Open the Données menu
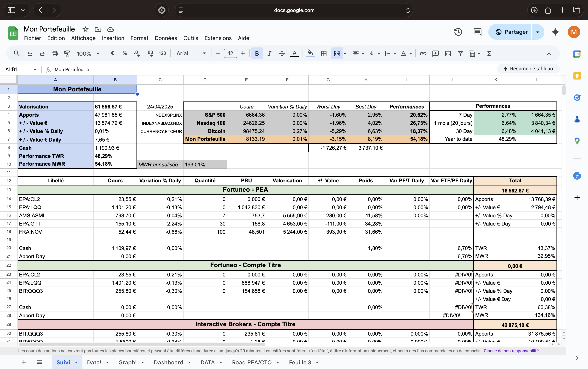The image size is (588, 369). coord(166,38)
